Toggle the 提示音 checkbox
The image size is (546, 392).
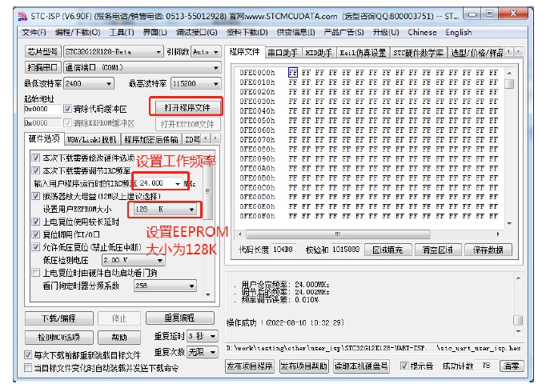[404, 366]
